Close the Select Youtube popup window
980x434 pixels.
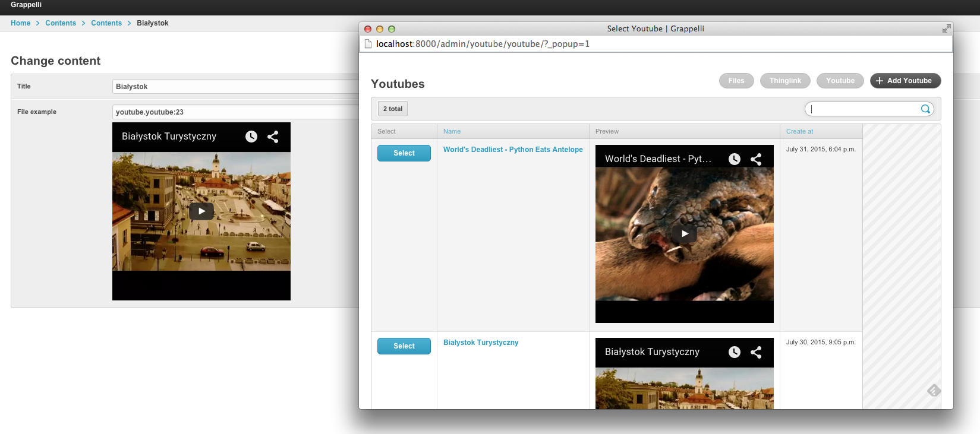(368, 28)
